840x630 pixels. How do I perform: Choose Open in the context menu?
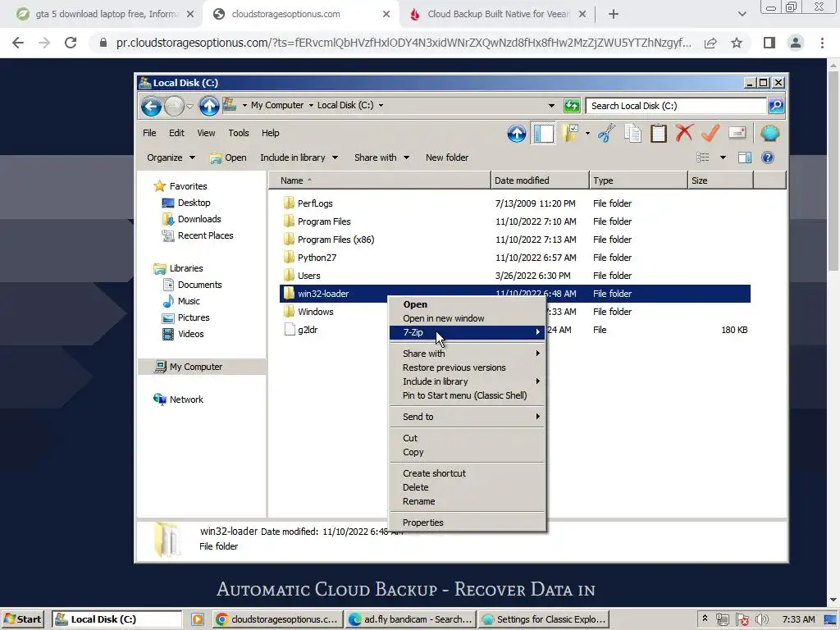[x=467, y=304]
